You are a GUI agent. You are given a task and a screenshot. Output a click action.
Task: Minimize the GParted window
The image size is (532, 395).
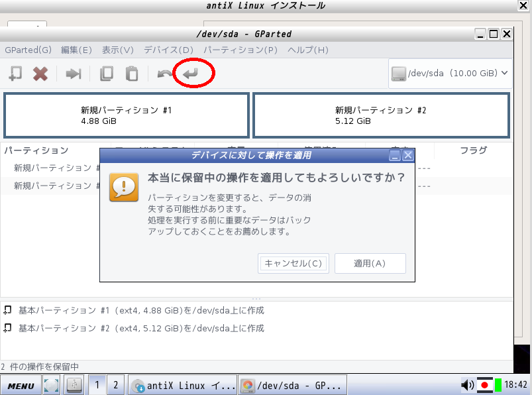point(480,34)
